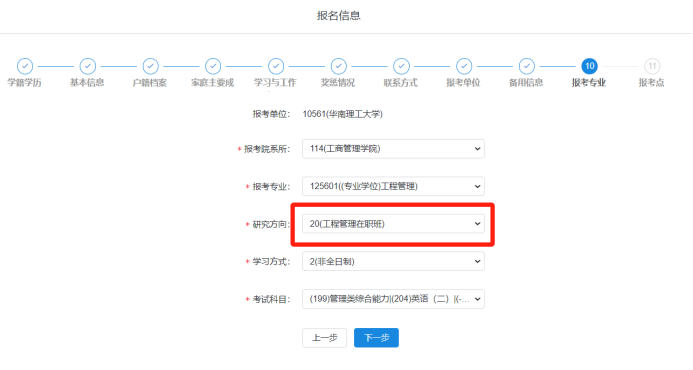
Task: Click the 家庭主要成 step checkmark circle
Action: (213, 66)
